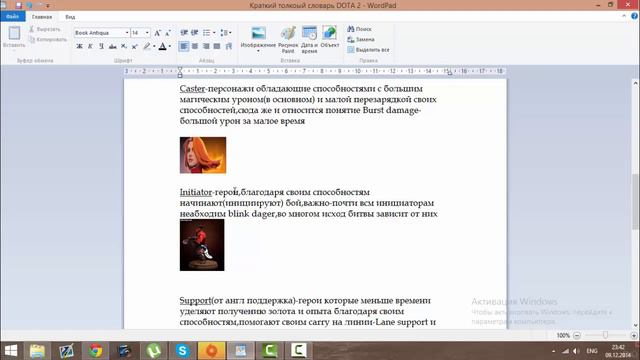Screen dimensions: 640x360
Task: Open uTorrent from taskbar
Action: (153, 351)
